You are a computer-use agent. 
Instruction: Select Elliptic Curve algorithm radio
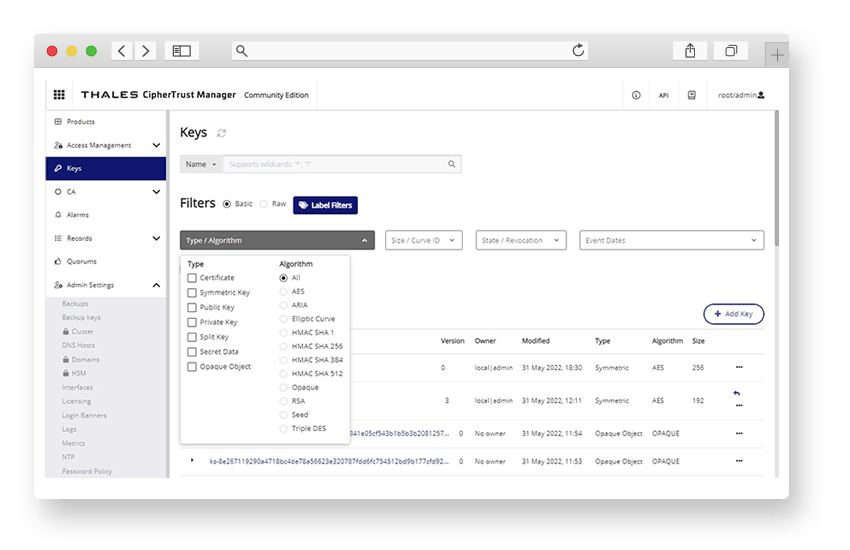(x=284, y=319)
